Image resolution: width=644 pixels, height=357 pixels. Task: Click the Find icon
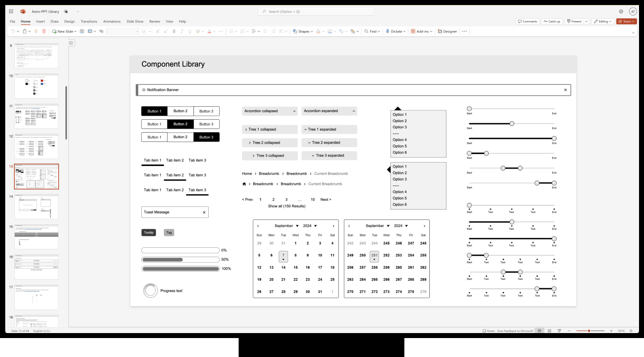(x=369, y=31)
